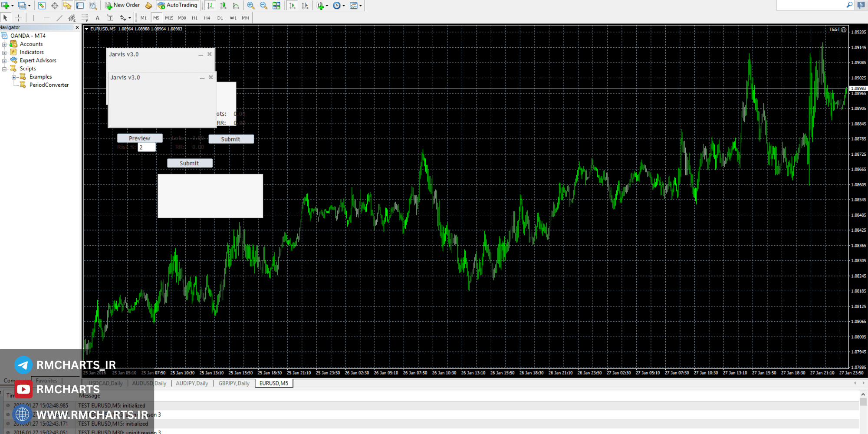Expand the Accounts tree node
Viewport: 868px width, 434px height.
tap(4, 44)
